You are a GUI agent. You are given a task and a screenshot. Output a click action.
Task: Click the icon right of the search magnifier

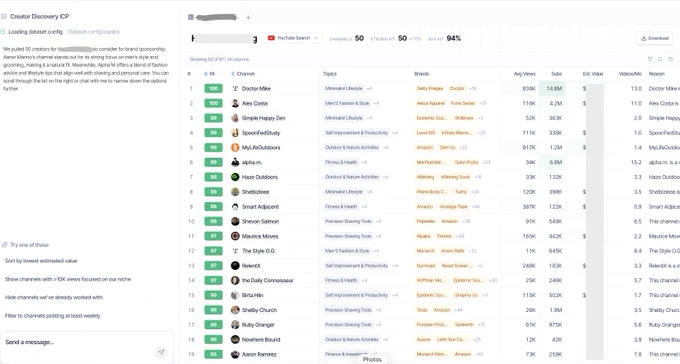[x=670, y=59]
